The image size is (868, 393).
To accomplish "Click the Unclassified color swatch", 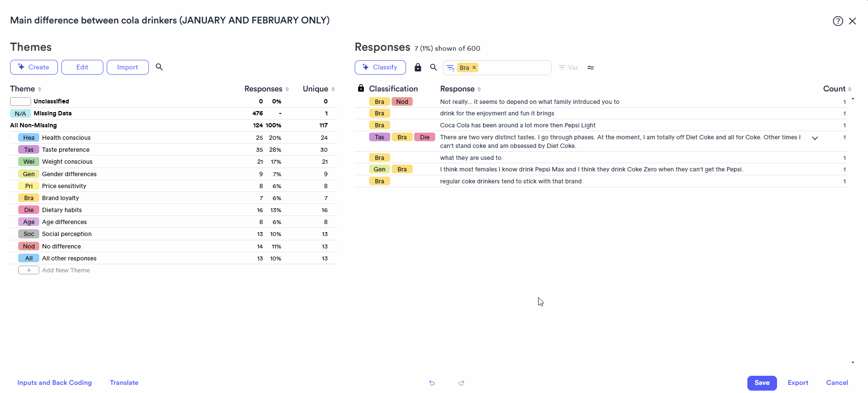I will pyautogui.click(x=20, y=101).
